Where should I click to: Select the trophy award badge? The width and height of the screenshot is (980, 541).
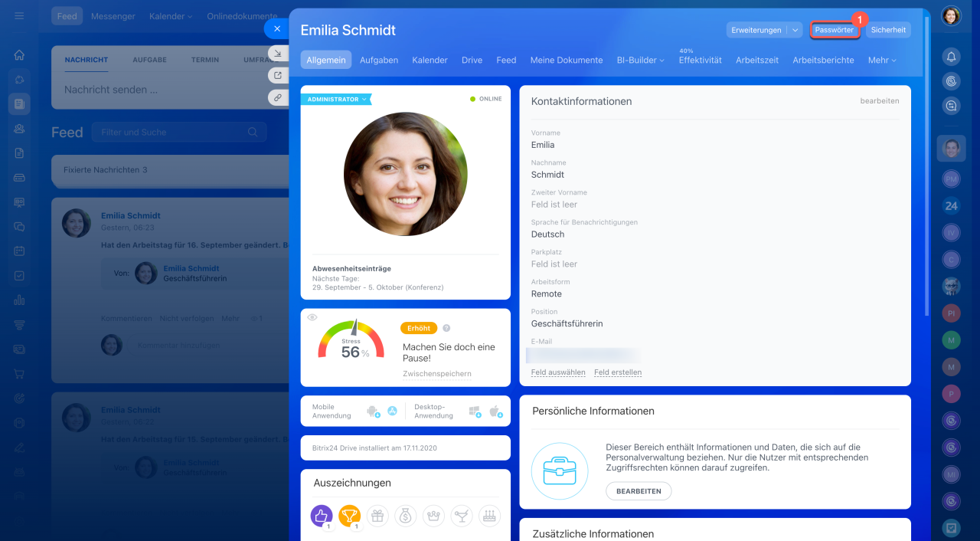[x=349, y=516]
